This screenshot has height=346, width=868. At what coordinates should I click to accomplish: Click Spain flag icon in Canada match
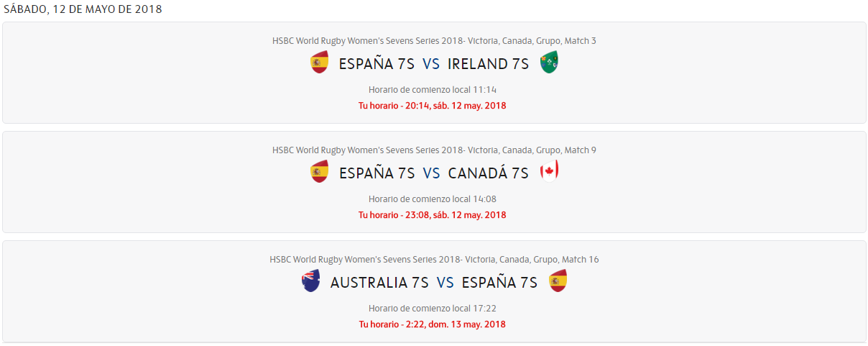point(319,173)
